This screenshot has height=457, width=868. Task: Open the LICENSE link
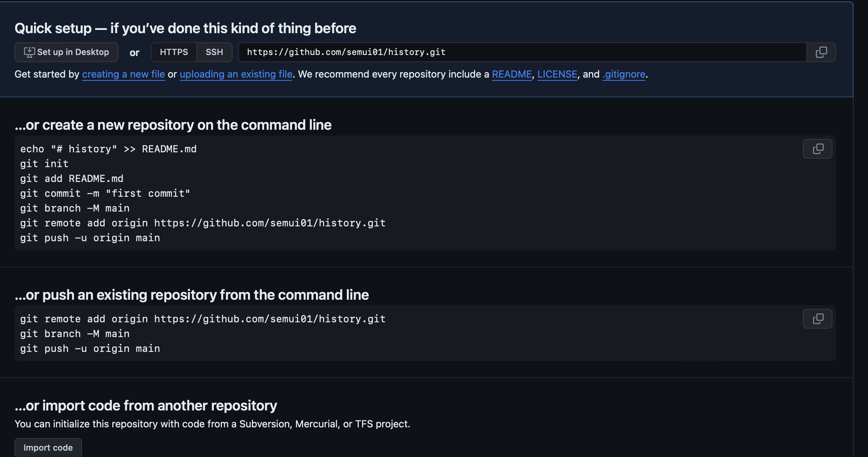click(557, 74)
